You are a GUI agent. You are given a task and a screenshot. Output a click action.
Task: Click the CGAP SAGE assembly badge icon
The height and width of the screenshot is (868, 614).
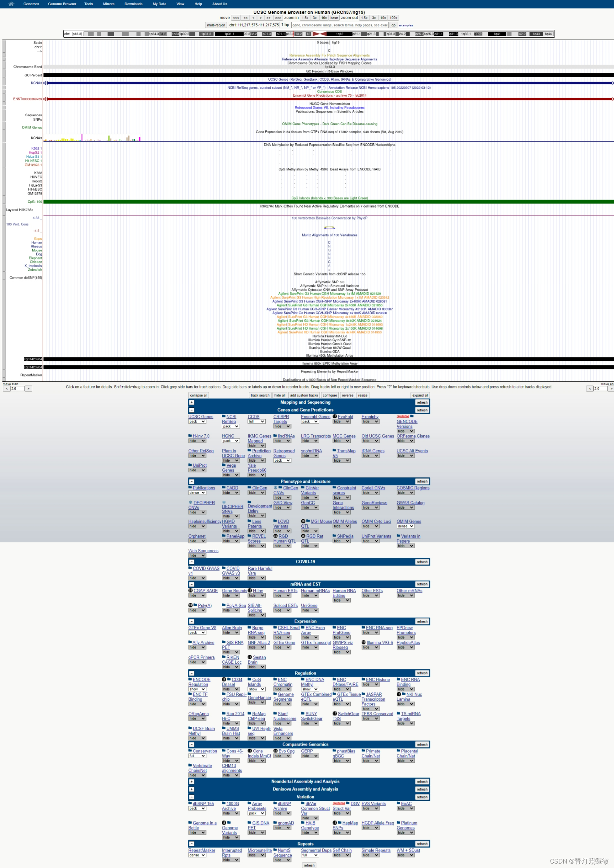point(191,591)
